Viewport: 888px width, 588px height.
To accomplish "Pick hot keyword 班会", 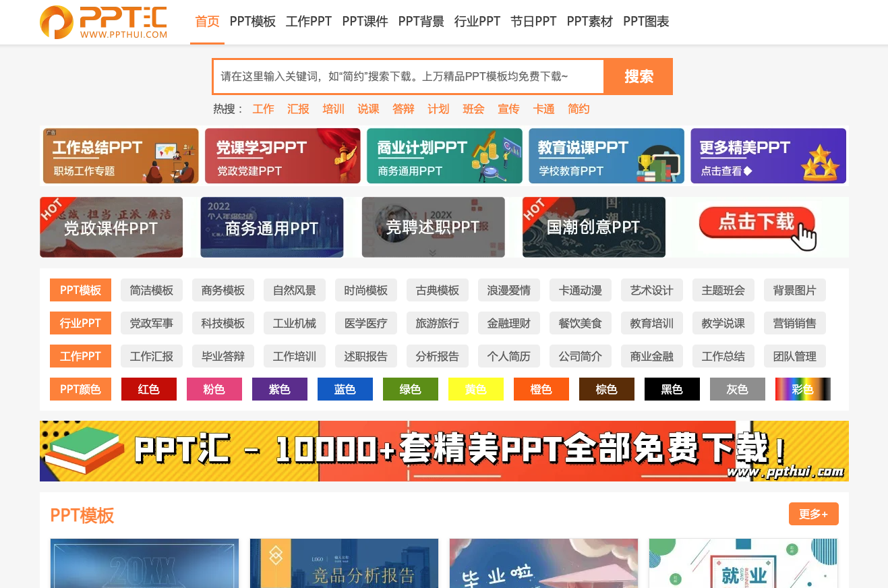I will point(474,109).
